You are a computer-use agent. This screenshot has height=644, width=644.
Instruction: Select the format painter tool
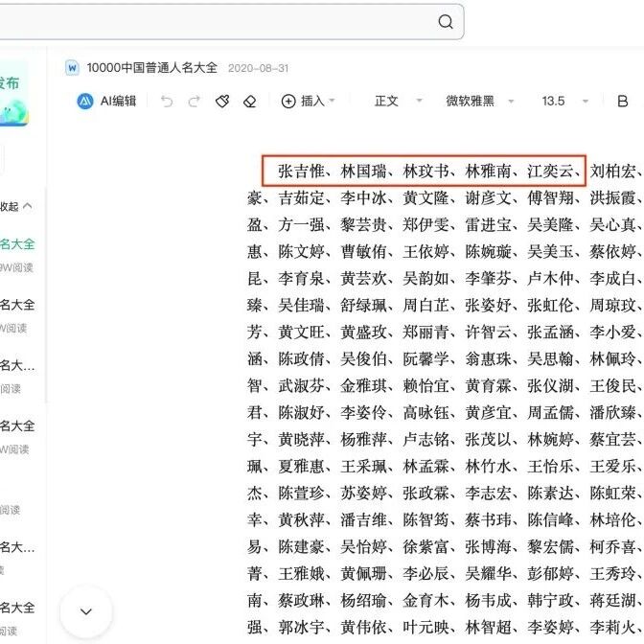[222, 102]
